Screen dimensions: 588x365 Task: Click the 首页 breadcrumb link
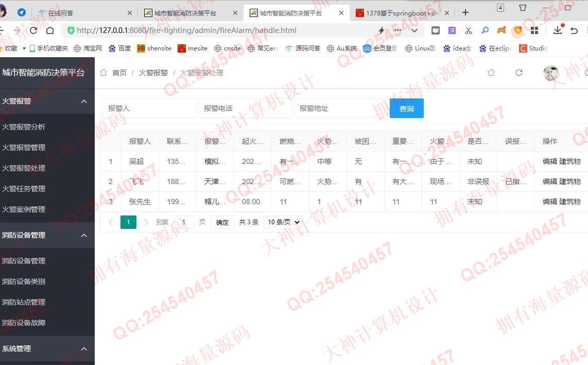click(x=119, y=73)
